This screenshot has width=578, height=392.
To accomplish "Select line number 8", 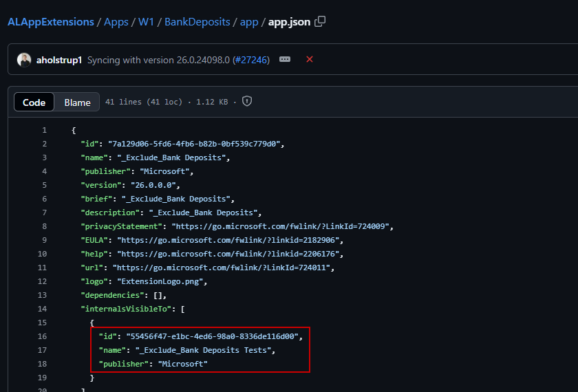I will coord(44,226).
